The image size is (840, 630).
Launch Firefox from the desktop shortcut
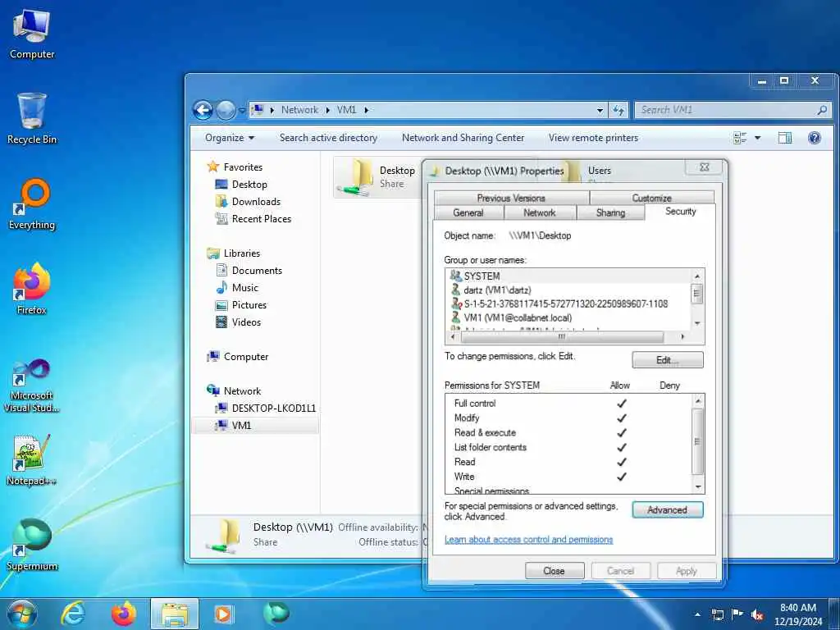pyautogui.click(x=32, y=290)
